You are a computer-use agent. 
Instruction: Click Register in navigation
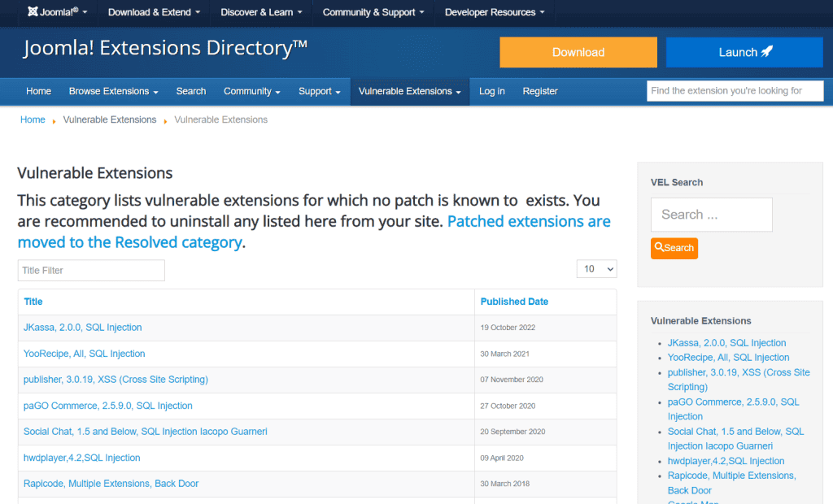tap(540, 91)
